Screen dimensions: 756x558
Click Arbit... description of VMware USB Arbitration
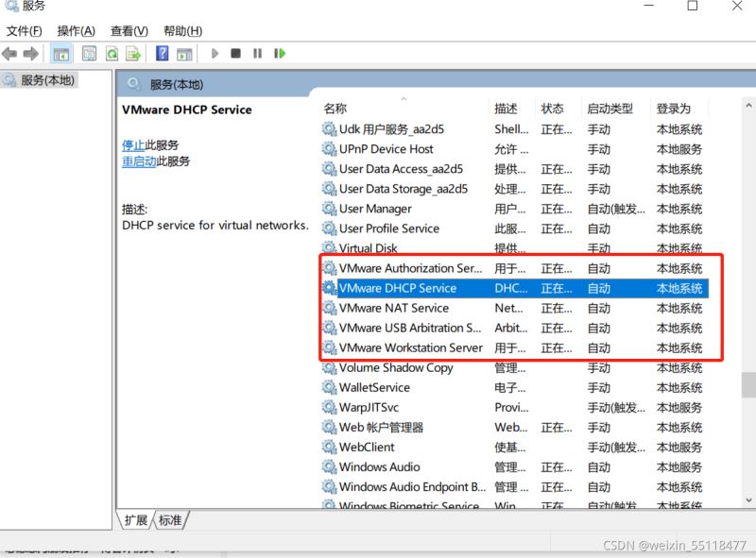[x=511, y=328]
